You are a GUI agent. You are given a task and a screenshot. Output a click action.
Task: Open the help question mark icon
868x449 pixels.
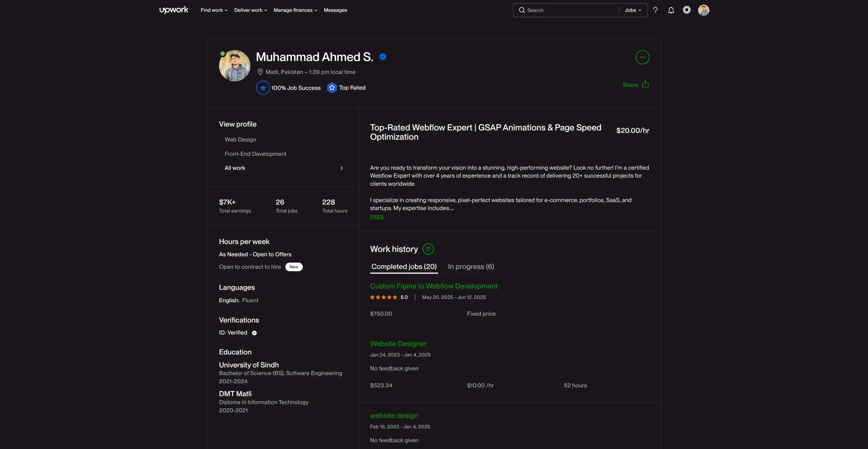pos(655,10)
